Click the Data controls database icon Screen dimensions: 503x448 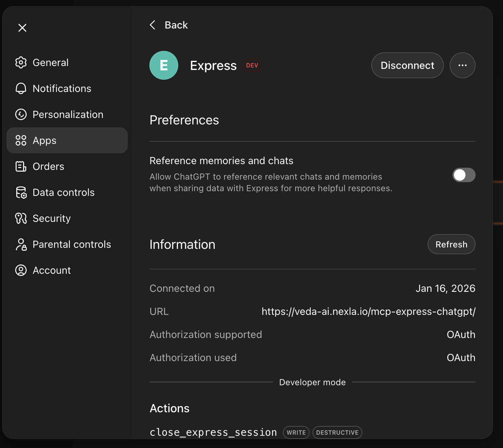(x=21, y=193)
